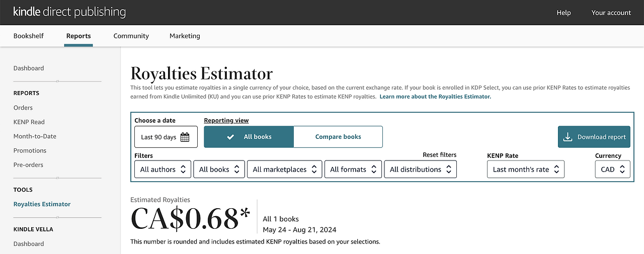Expand the All books filter dropdown
This screenshot has width=644, height=254.
(x=219, y=170)
